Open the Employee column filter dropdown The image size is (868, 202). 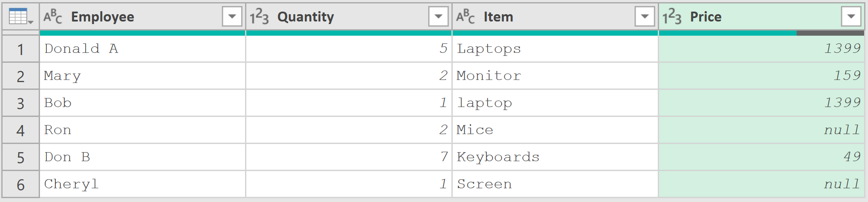click(x=232, y=17)
